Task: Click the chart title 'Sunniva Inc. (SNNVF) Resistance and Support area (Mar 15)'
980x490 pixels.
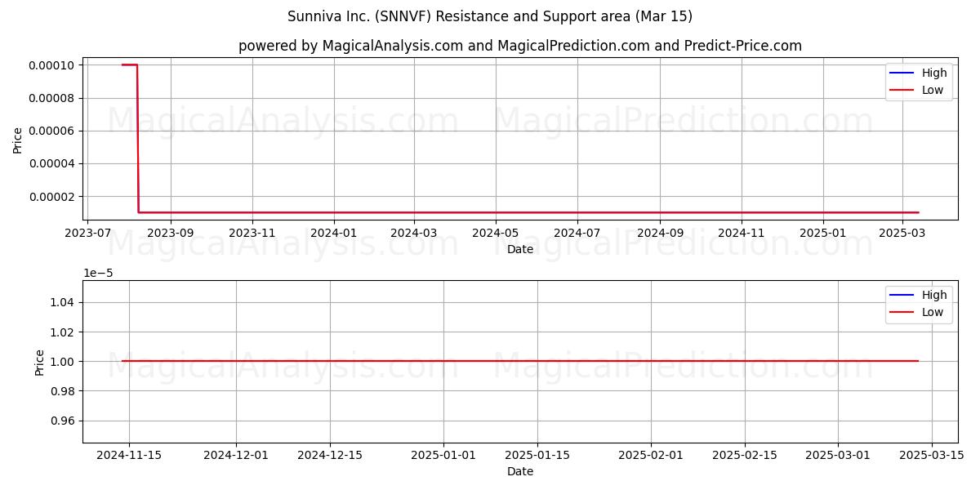Action: [x=490, y=16]
